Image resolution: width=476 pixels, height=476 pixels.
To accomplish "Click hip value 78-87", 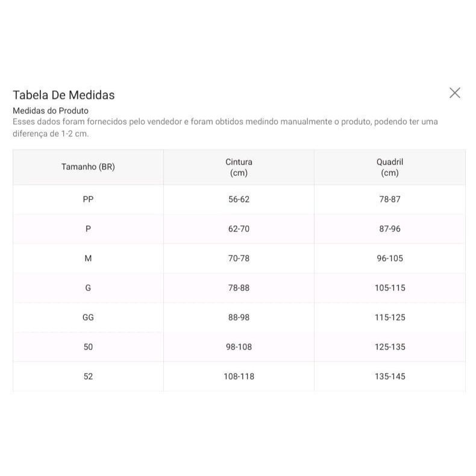I will (389, 199).
